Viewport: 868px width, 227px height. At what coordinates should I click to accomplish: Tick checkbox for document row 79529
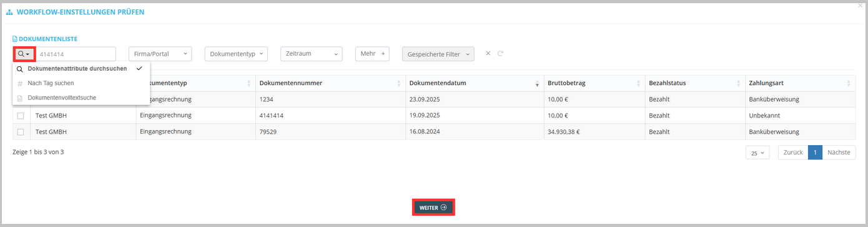click(21, 132)
